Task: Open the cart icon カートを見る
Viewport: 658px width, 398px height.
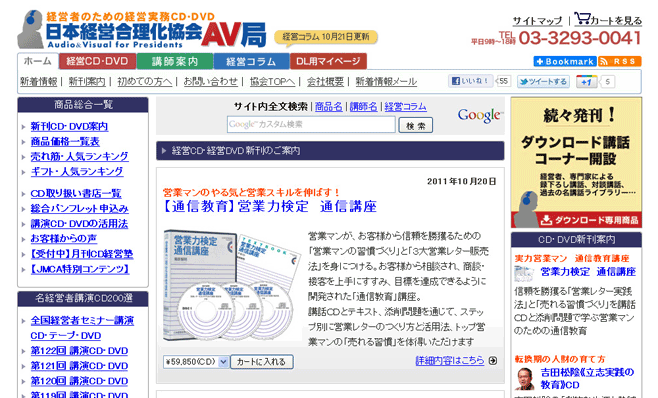Action: click(608, 19)
